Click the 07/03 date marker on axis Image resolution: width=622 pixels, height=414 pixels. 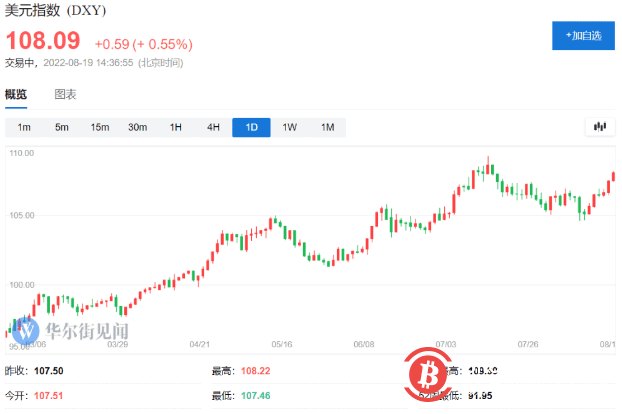(x=446, y=344)
